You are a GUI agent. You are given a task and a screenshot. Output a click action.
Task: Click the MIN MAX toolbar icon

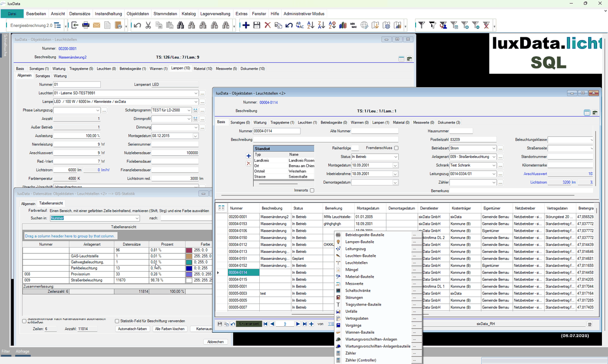(x=354, y=25)
